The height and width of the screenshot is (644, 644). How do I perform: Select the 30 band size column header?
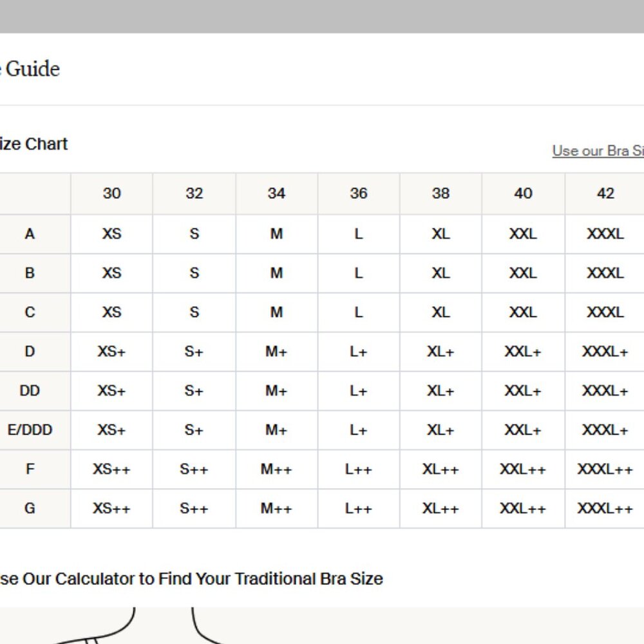coord(111,193)
